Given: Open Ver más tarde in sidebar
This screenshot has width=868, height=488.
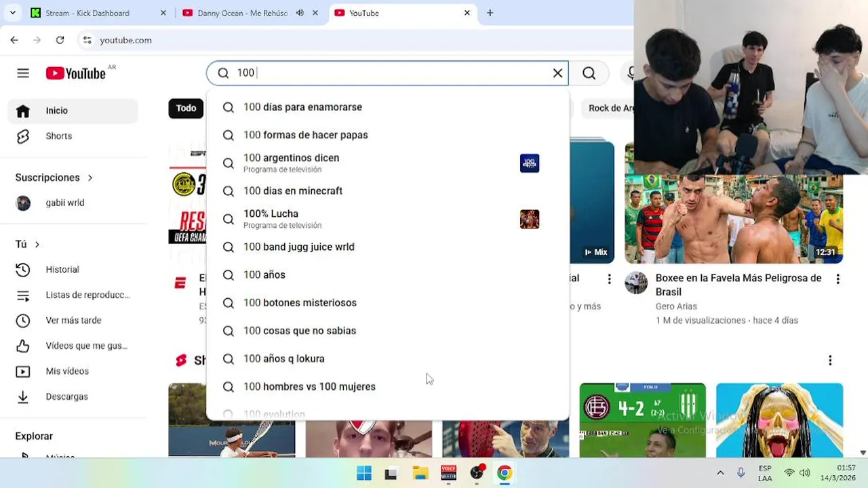Looking at the screenshot, I should (73, 321).
